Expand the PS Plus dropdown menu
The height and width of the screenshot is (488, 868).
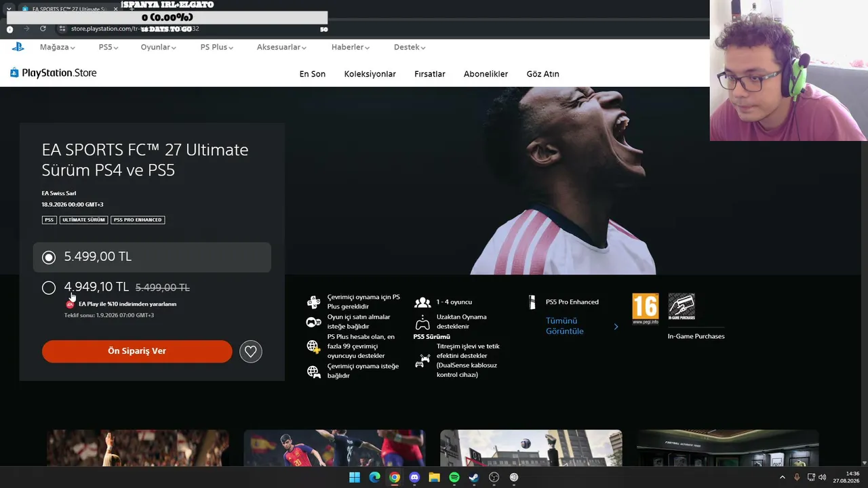pos(217,47)
